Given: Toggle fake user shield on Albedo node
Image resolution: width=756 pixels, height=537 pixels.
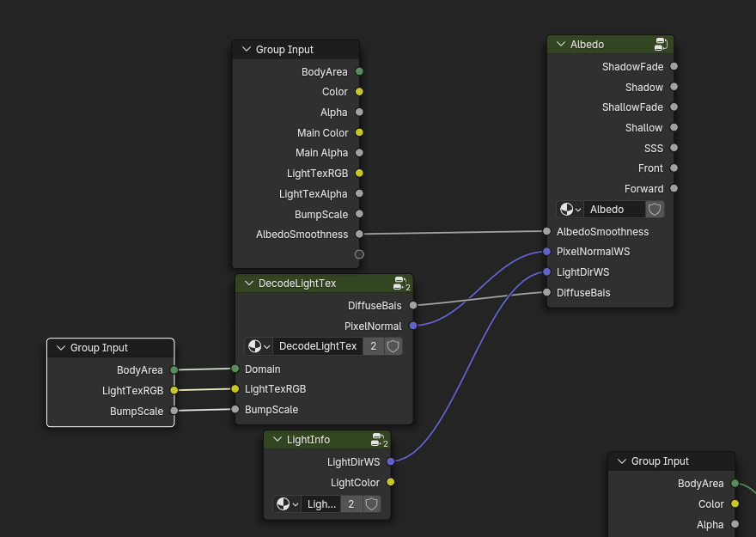Looking at the screenshot, I should coord(655,209).
